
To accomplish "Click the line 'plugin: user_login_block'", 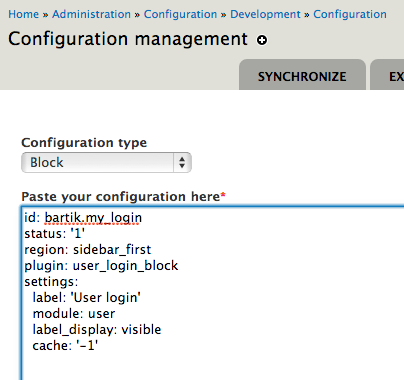I will point(101,266).
